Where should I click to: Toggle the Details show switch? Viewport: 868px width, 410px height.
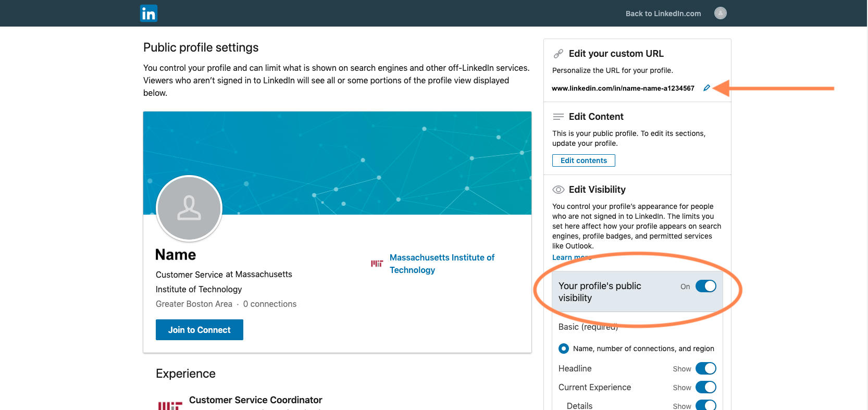(x=705, y=405)
